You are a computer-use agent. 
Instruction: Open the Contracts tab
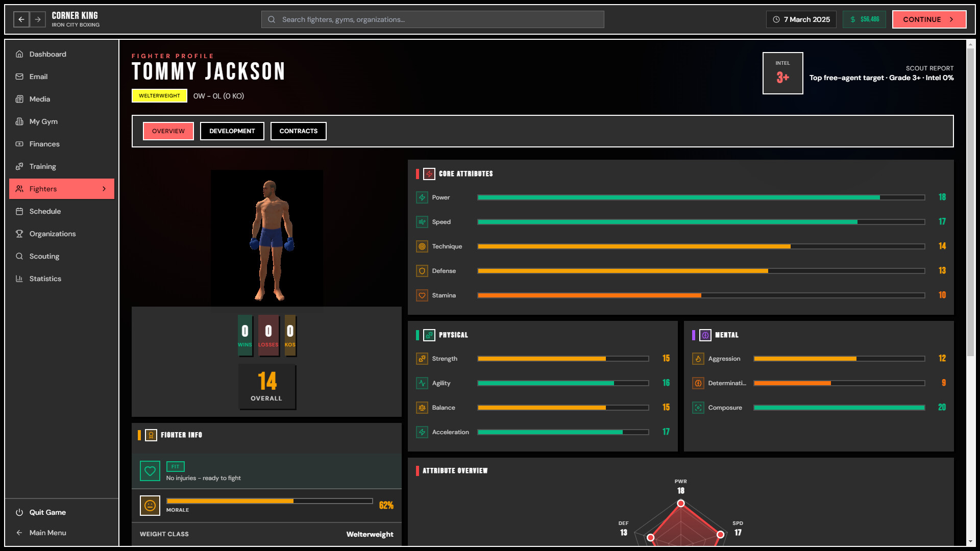click(x=298, y=131)
